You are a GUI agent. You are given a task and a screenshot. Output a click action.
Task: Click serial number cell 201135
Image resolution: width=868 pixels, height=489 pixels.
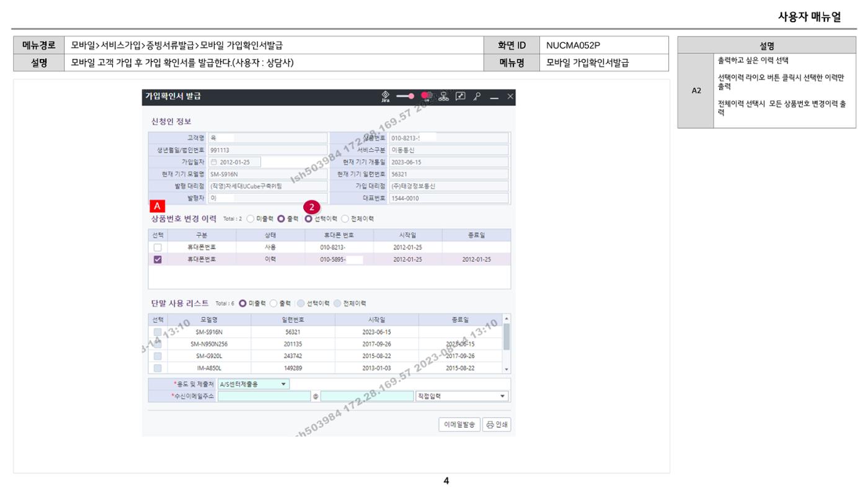point(293,344)
